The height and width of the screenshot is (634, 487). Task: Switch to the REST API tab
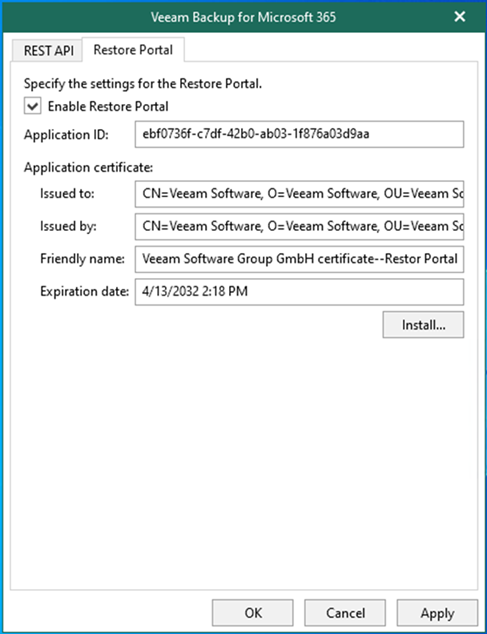click(48, 51)
